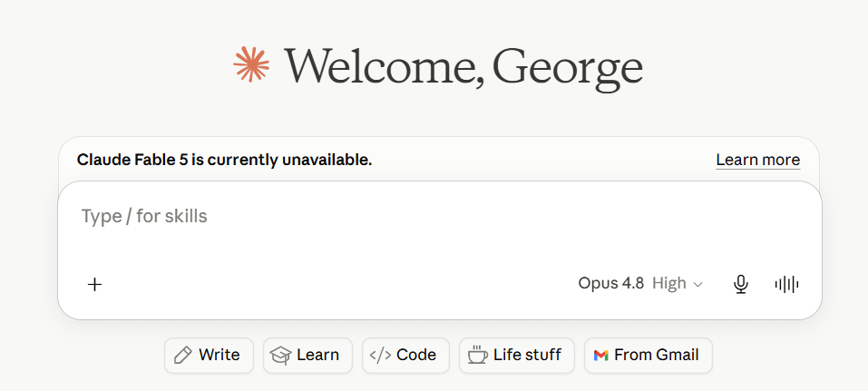The width and height of the screenshot is (868, 391).
Task: Click the coffee cup icon
Action: [477, 355]
